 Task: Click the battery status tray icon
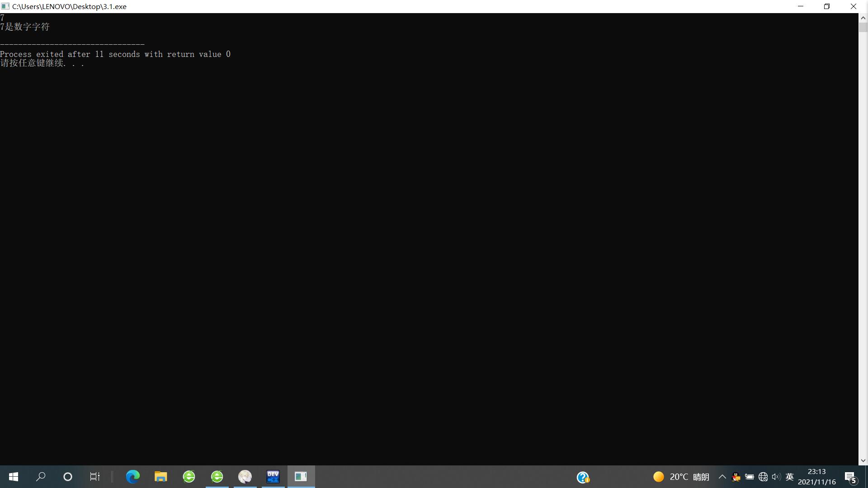tap(750, 477)
